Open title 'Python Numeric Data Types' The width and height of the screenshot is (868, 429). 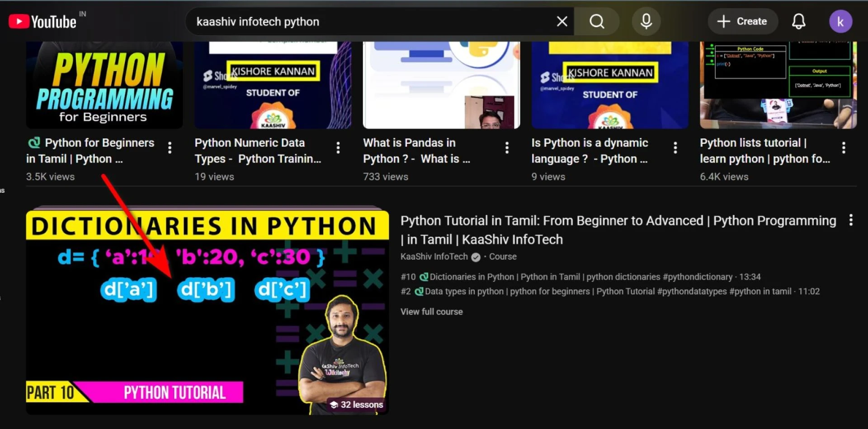[x=258, y=151]
